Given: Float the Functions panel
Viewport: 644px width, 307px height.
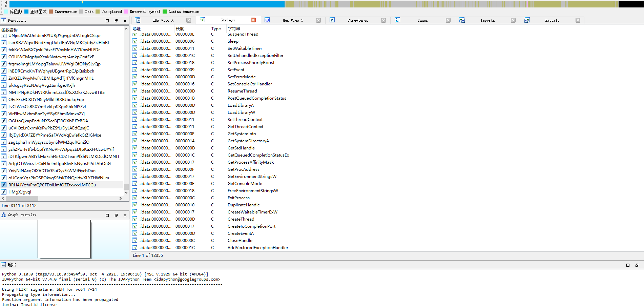Looking at the screenshot, I should [x=116, y=21].
